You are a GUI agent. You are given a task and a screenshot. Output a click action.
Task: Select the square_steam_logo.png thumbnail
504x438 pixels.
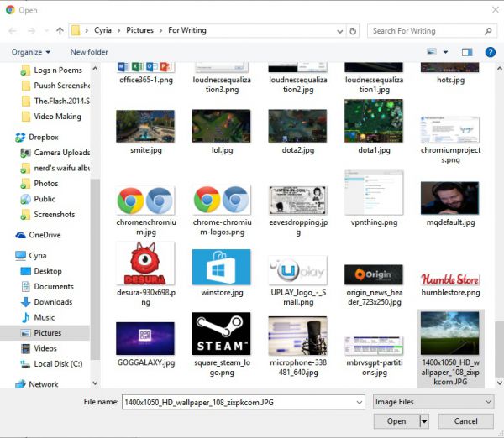[222, 334]
